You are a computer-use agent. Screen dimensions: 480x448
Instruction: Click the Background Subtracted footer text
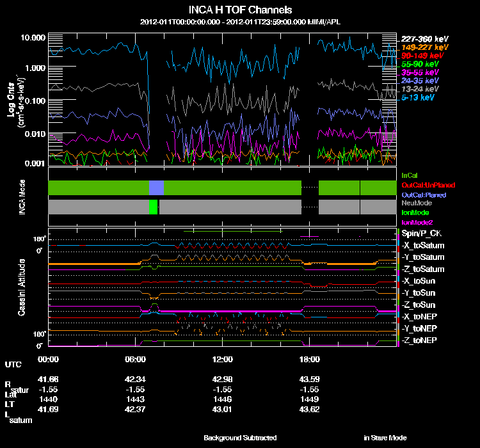(240, 438)
